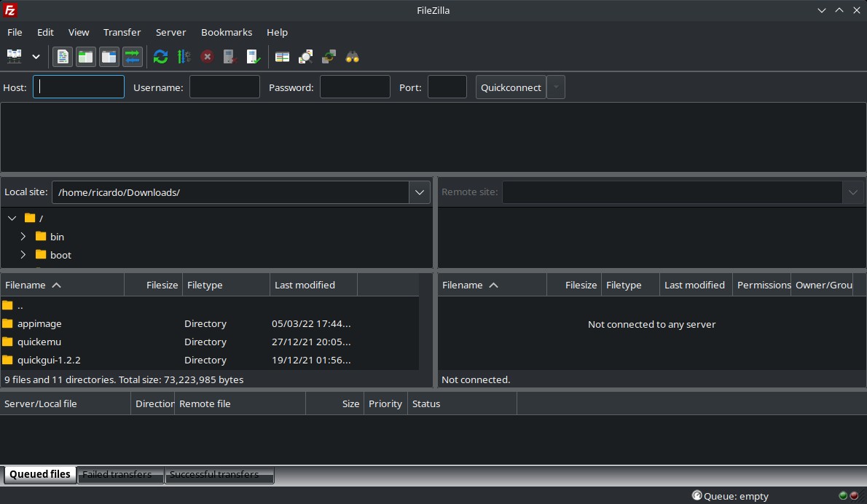Open the Site Manager icon
This screenshot has width=867, height=504.
click(x=14, y=56)
